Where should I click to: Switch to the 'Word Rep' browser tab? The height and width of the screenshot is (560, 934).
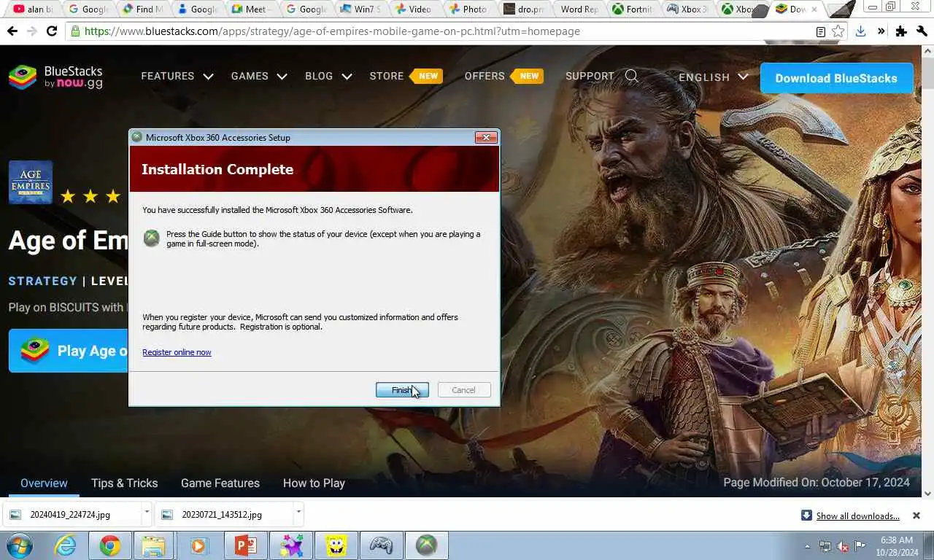(x=579, y=9)
